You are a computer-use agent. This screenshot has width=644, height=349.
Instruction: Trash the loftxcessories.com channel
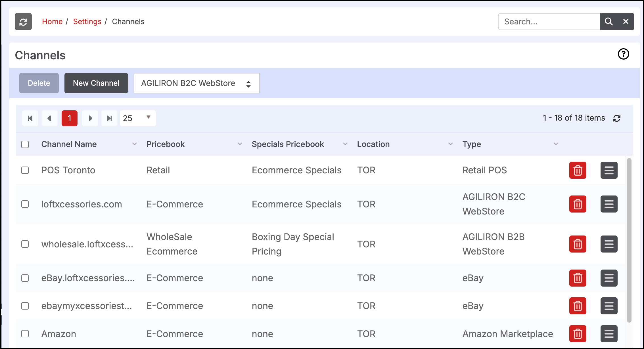click(578, 204)
